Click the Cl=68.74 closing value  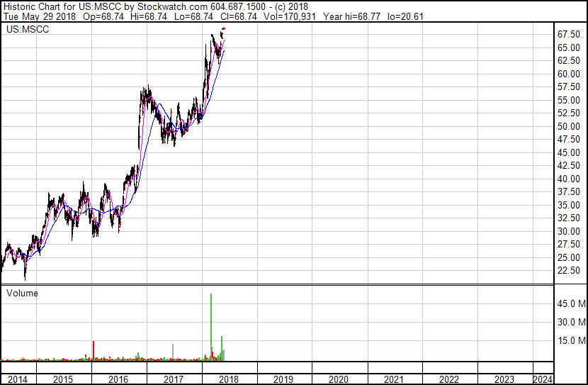point(239,16)
